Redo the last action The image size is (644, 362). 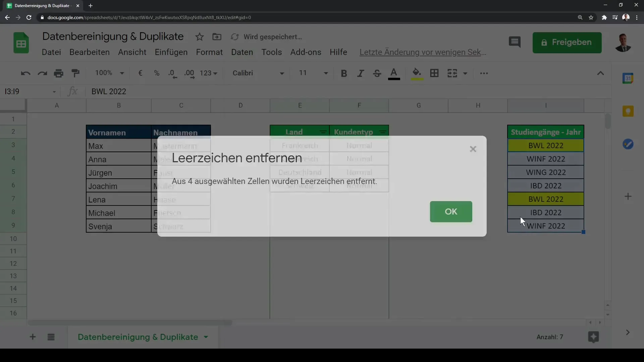point(42,73)
